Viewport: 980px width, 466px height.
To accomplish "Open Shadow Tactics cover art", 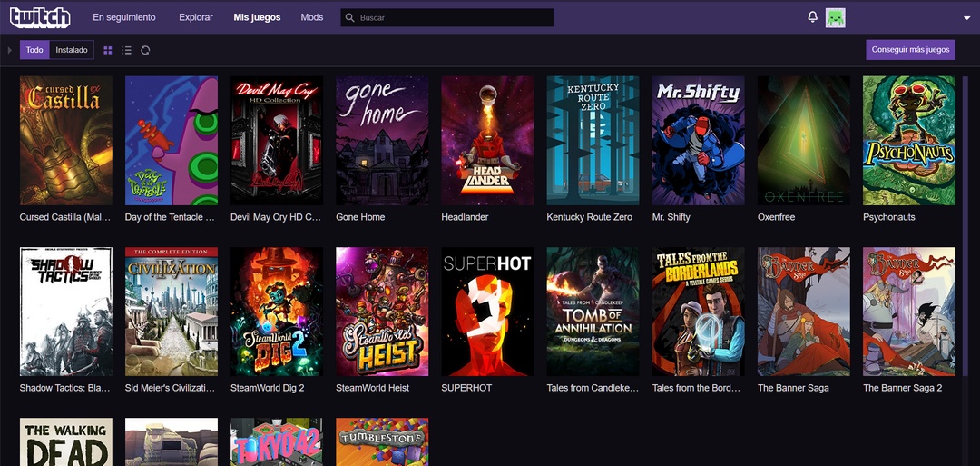I will click(x=66, y=312).
